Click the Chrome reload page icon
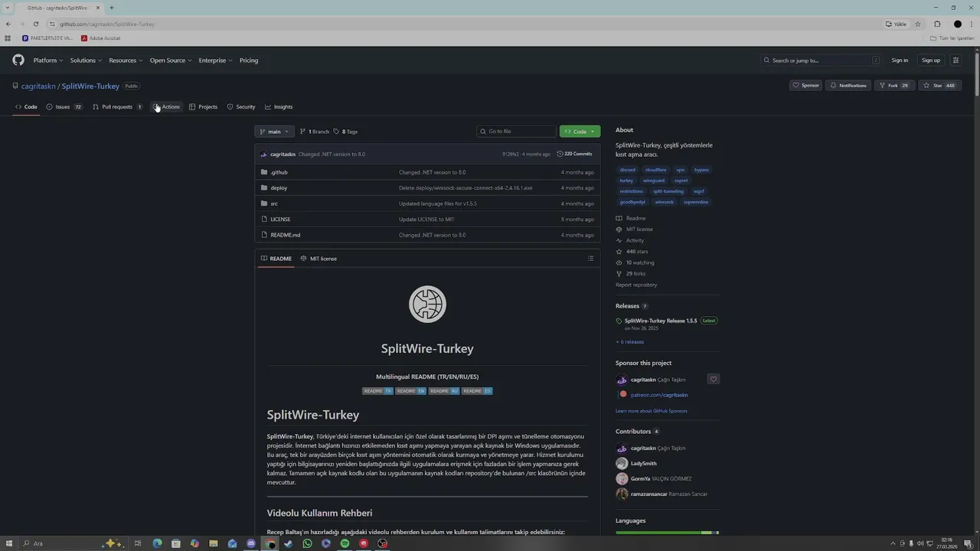The width and height of the screenshot is (980, 551). point(36,24)
